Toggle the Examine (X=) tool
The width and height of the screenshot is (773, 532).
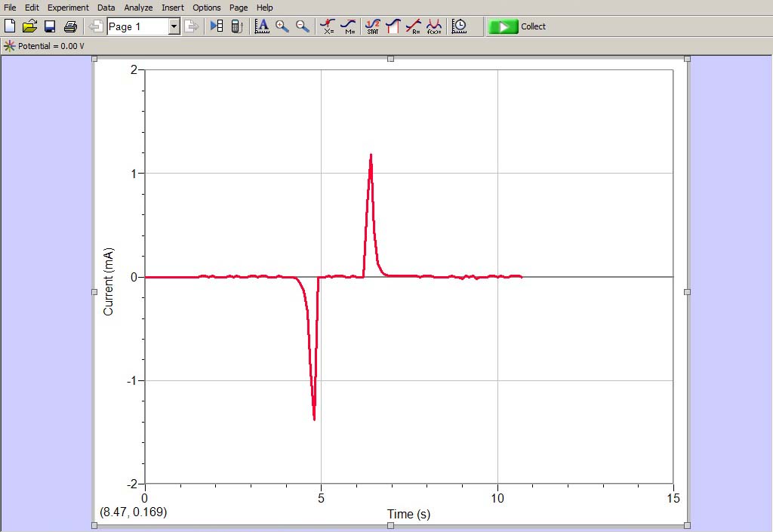coord(328,26)
